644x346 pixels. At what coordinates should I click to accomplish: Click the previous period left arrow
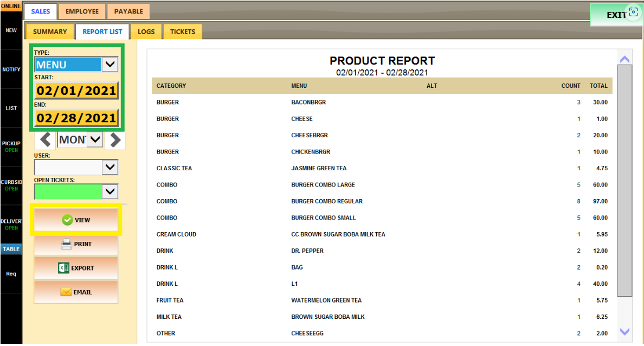coord(46,140)
